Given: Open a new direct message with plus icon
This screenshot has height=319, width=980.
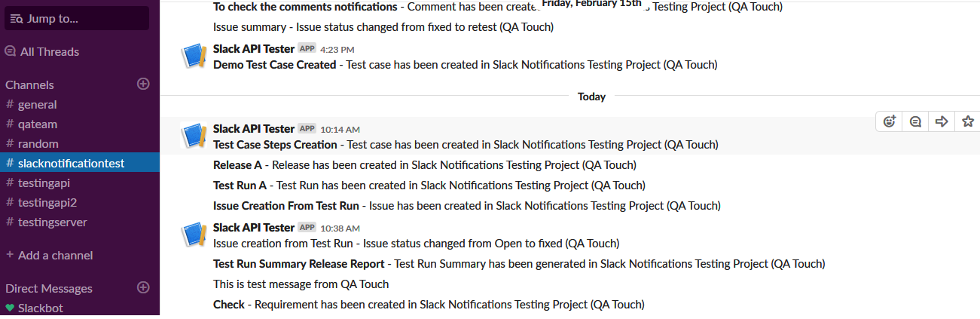Looking at the screenshot, I should [x=143, y=287].
